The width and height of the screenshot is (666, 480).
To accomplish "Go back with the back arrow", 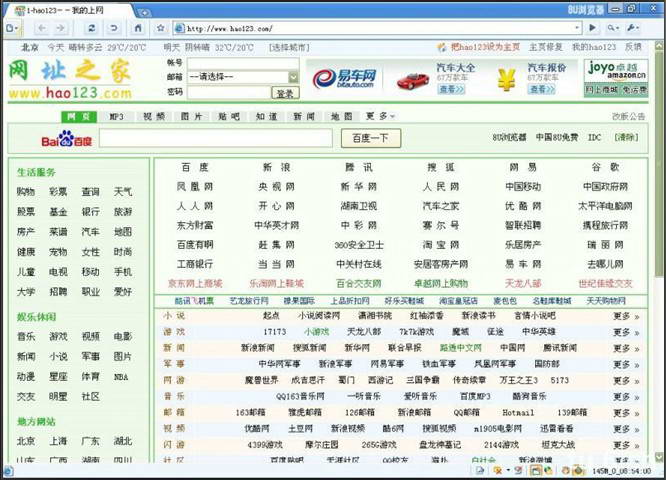I will pyautogui.click(x=42, y=28).
